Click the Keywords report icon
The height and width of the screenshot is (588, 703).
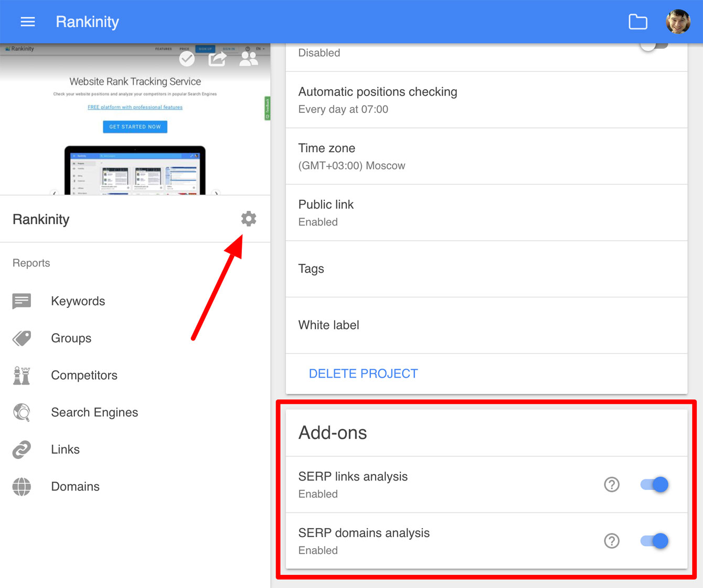tap(22, 301)
